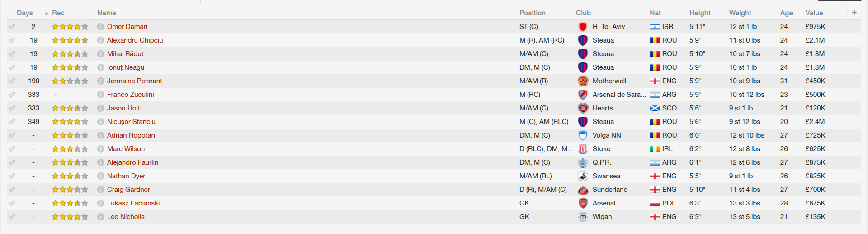Sort by Position column header

[x=532, y=13]
